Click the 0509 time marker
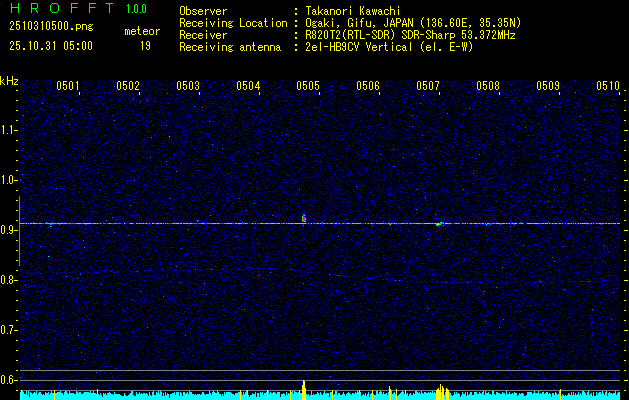Screen dimensions: 629x400 (x=548, y=86)
